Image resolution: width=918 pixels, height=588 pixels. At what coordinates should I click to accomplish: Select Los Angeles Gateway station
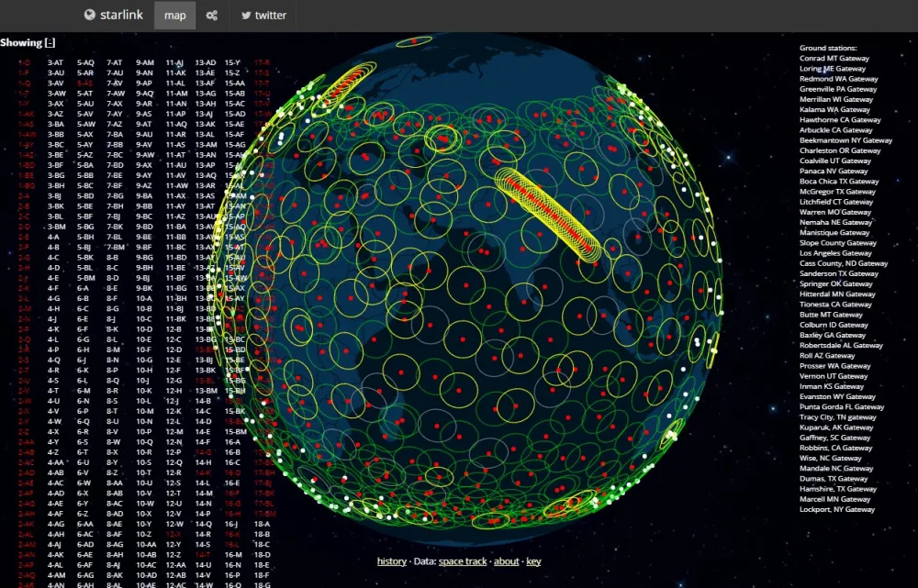834,253
